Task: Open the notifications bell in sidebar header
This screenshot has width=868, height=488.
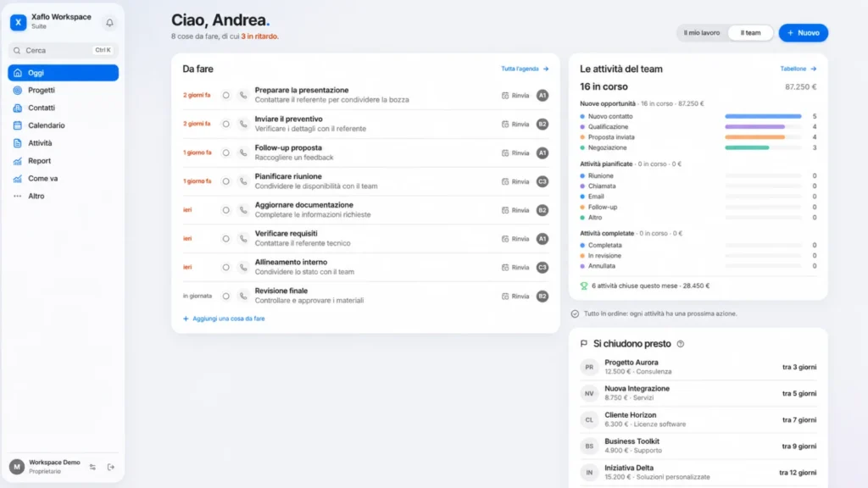Action: tap(109, 23)
